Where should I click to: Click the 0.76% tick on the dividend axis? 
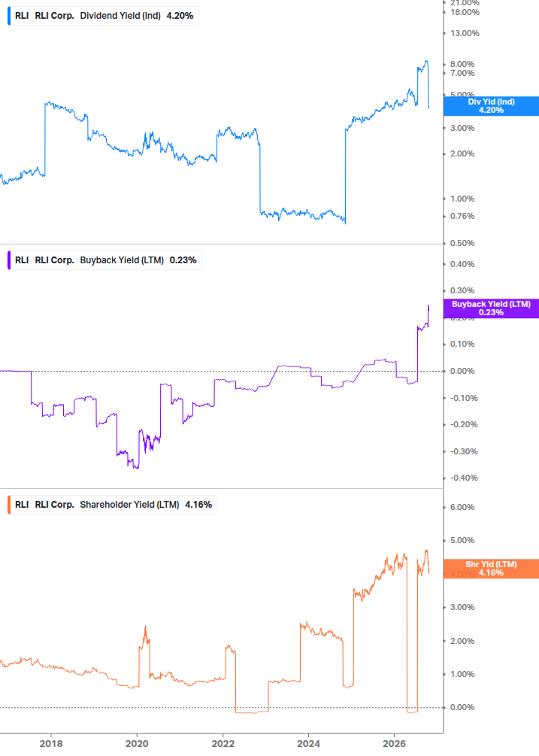click(462, 216)
